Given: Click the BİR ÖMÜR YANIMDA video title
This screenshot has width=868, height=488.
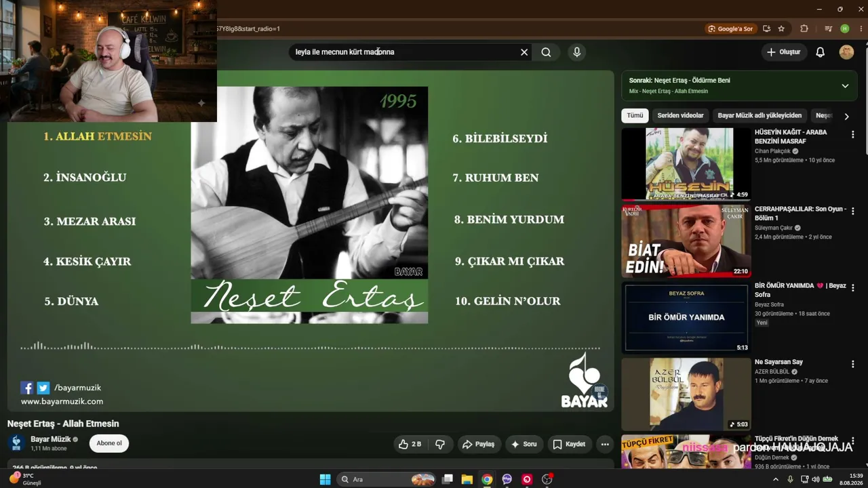Looking at the screenshot, I should 800,290.
